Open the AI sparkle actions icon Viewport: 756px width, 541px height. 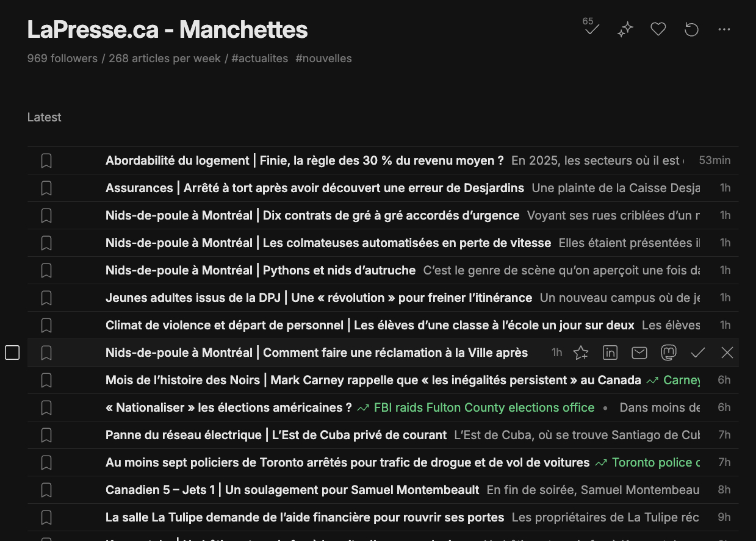point(625,29)
